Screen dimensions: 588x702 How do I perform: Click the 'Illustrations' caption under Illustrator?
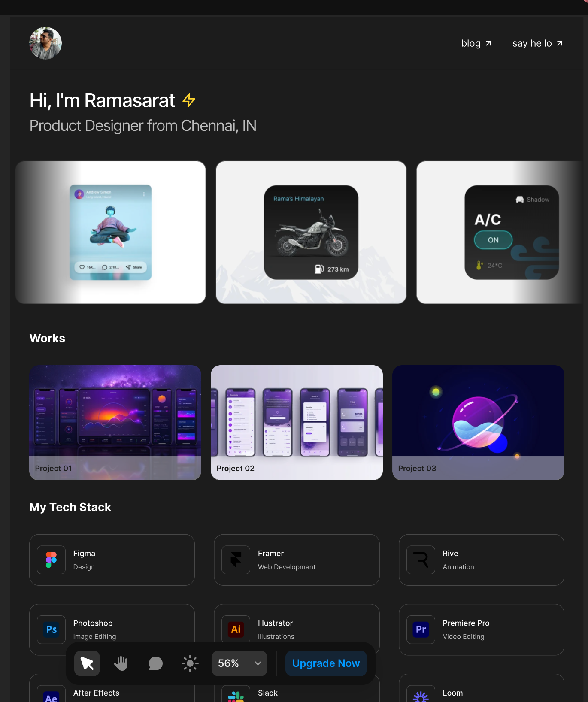coord(276,637)
